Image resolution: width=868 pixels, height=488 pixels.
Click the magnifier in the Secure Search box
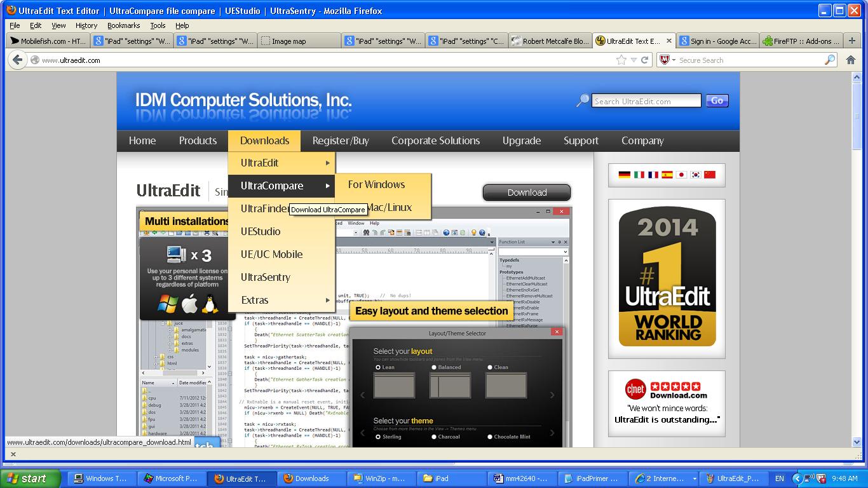(x=830, y=60)
